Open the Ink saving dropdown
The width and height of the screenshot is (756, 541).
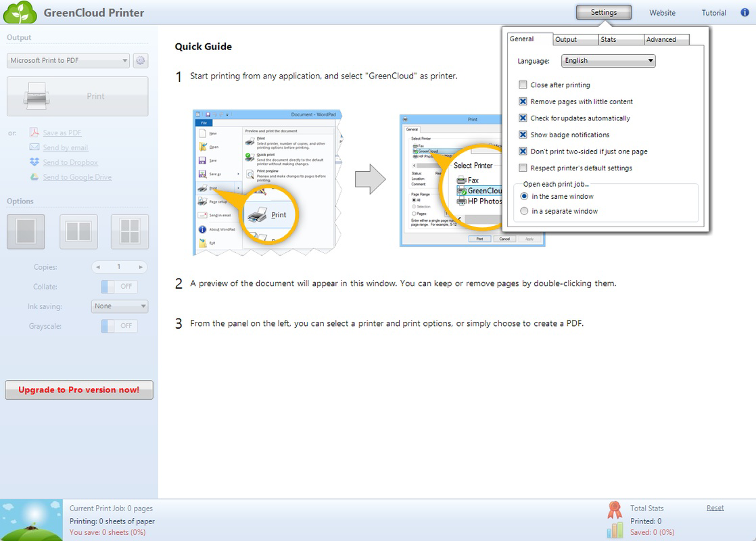pyautogui.click(x=120, y=306)
